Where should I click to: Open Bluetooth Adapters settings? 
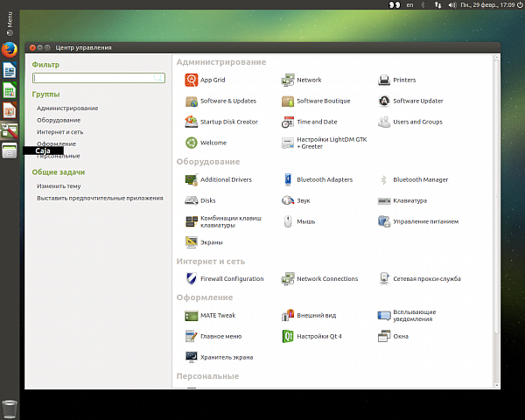[317, 180]
